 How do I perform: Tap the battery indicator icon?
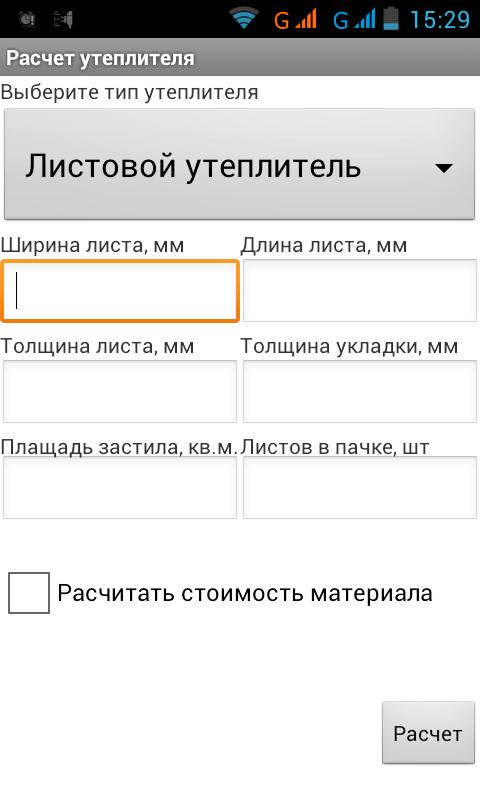click(x=391, y=19)
